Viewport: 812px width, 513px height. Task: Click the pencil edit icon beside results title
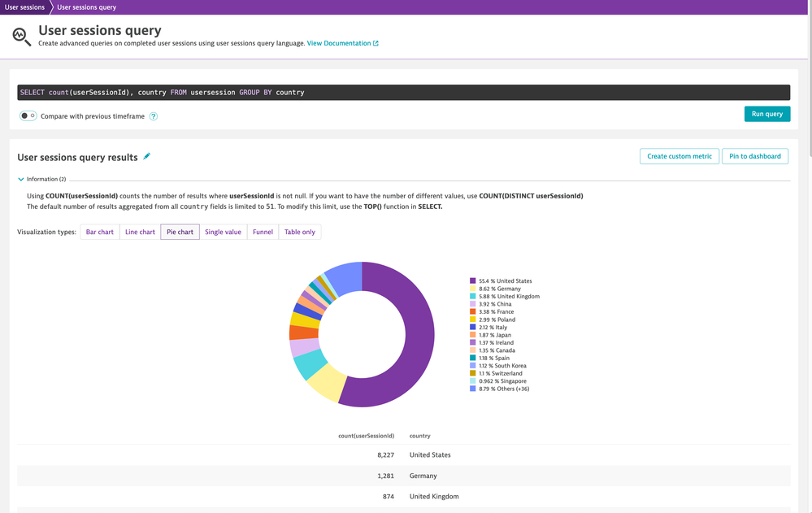click(147, 156)
